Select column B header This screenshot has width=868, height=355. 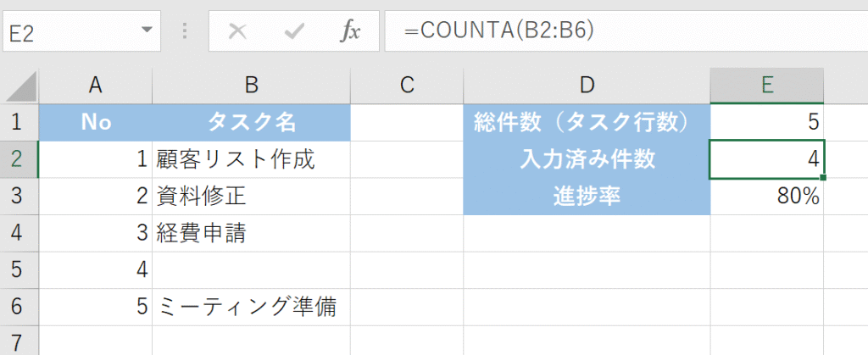click(251, 86)
